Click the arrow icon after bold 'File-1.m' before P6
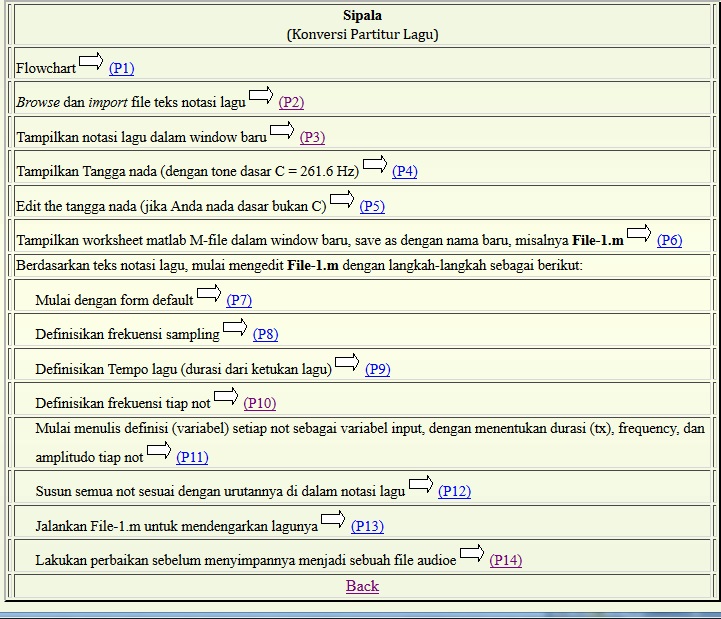The height and width of the screenshot is (619, 721). coord(639,233)
